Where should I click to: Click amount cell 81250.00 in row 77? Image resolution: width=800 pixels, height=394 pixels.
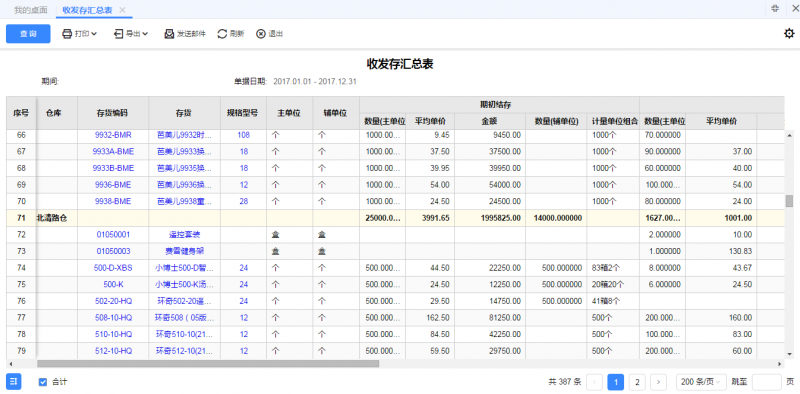[x=505, y=317]
